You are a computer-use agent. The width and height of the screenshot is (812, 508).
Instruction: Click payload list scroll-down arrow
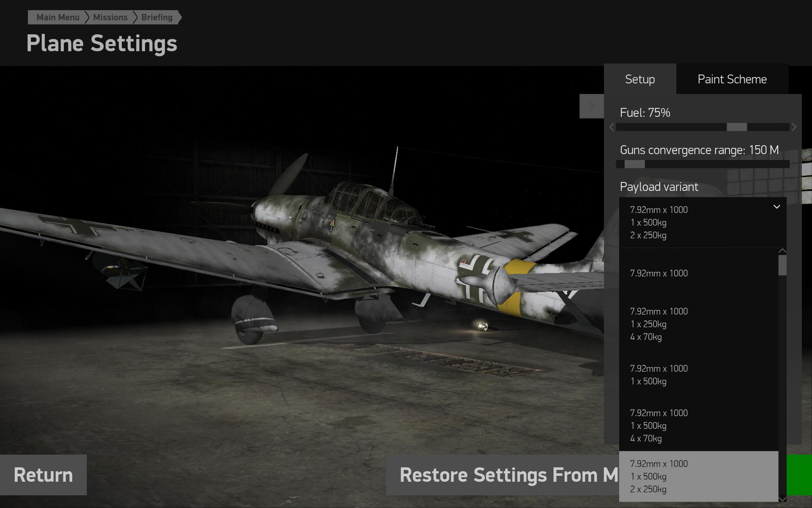782,499
